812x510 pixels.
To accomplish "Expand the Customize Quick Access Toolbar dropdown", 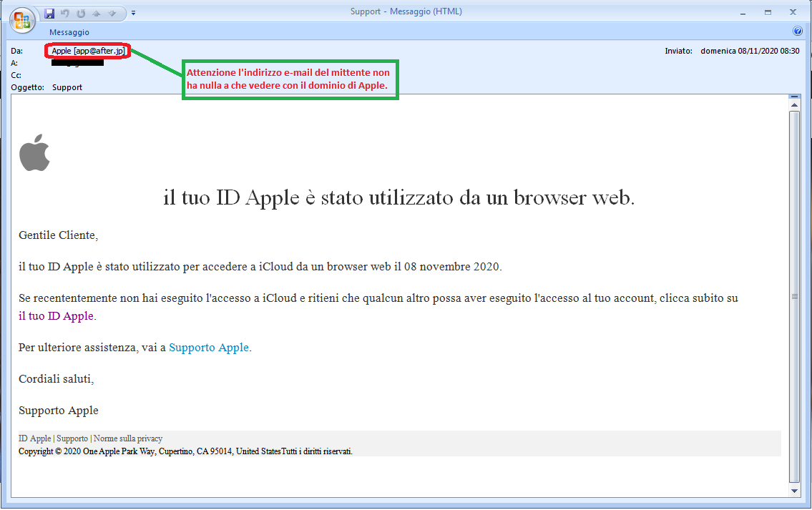I will click(x=133, y=14).
